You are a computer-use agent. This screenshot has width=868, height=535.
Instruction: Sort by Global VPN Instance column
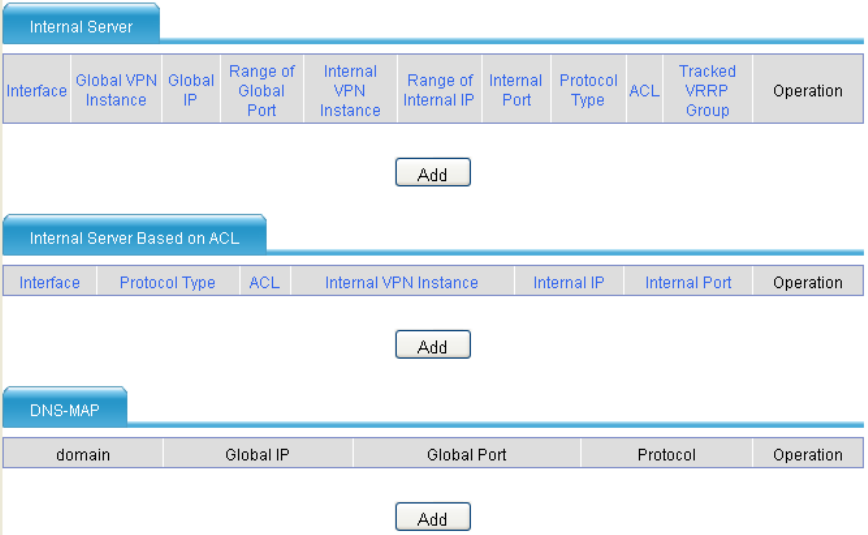[x=116, y=90]
